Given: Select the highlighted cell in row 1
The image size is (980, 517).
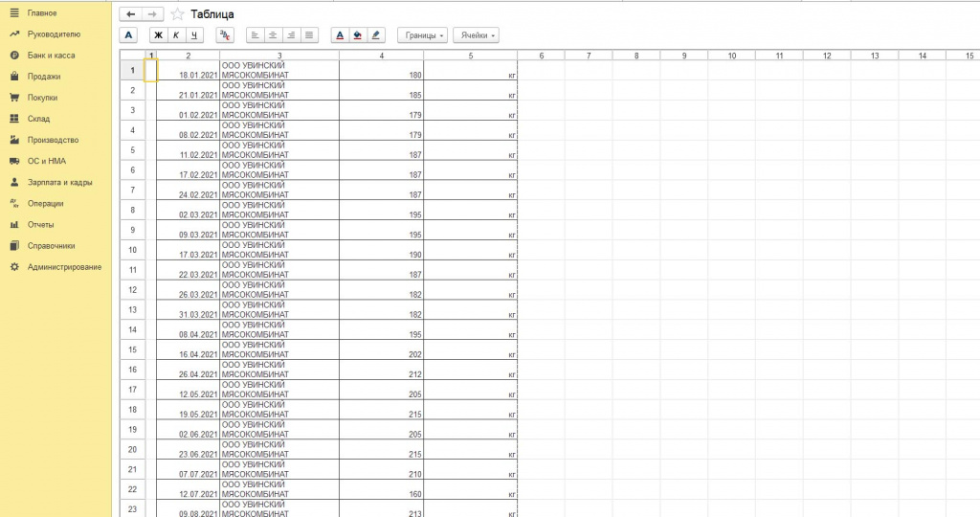Looking at the screenshot, I should pyautogui.click(x=151, y=70).
